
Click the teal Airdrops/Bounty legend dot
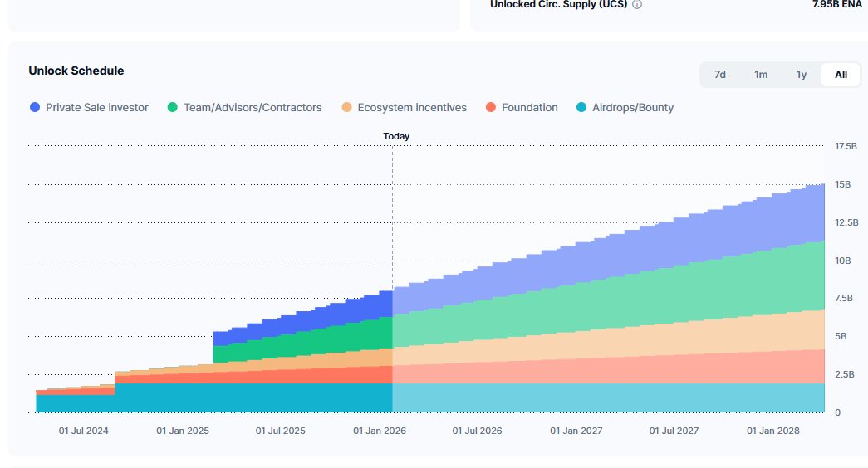pos(581,107)
